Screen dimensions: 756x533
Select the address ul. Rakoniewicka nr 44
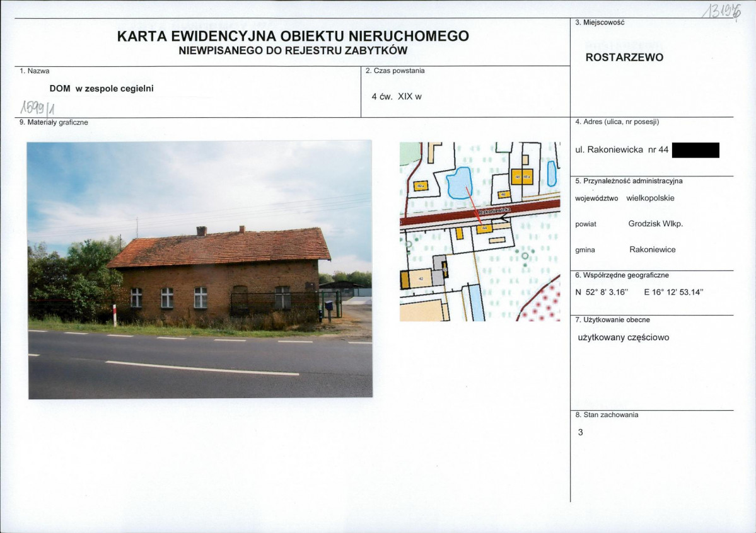(622, 150)
